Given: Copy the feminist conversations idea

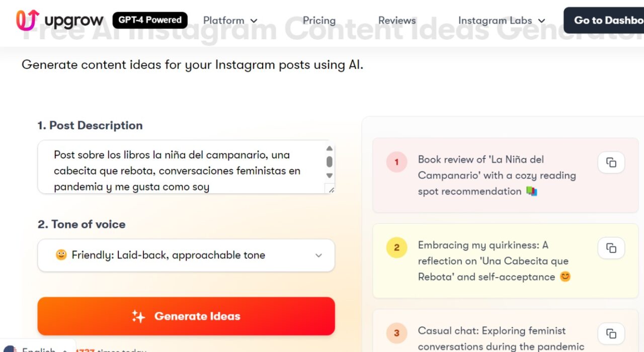Looking at the screenshot, I should tap(611, 333).
